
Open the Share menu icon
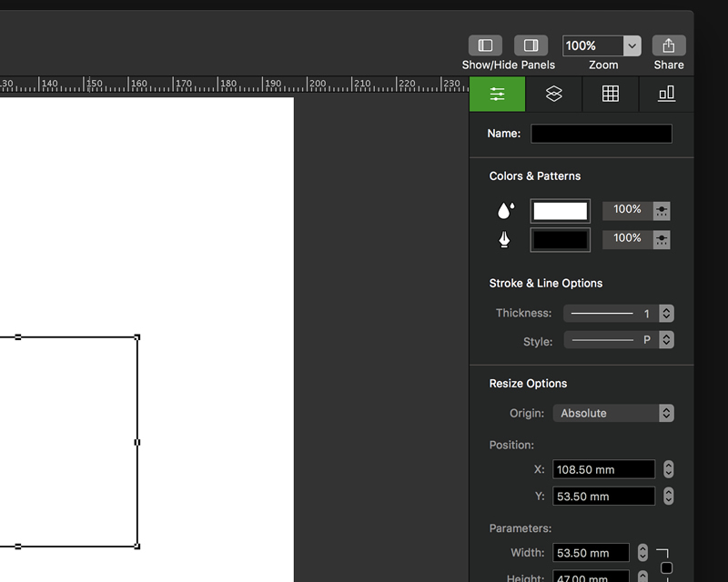(669, 45)
